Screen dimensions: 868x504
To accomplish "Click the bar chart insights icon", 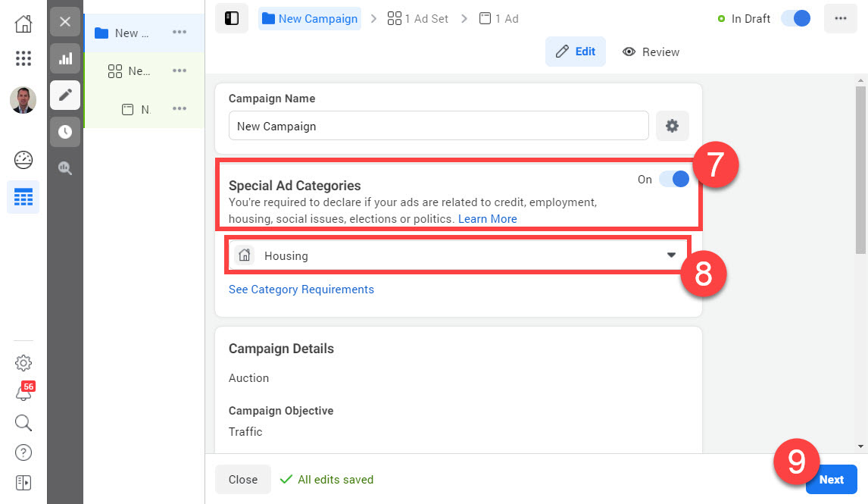I will [65, 58].
